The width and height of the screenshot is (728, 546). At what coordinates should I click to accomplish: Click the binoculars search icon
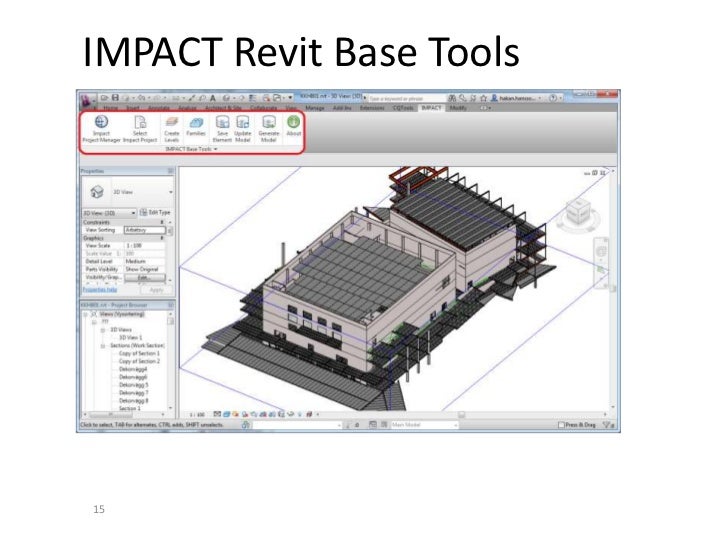pyautogui.click(x=452, y=98)
